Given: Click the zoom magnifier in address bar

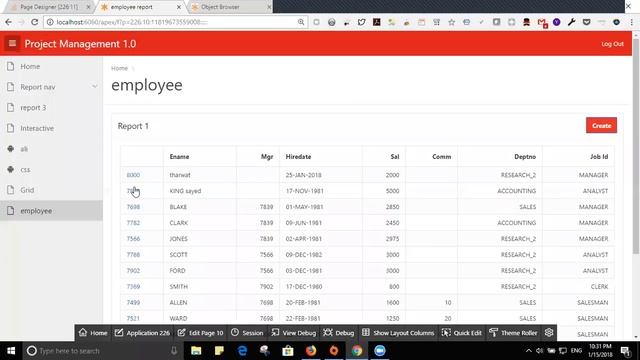Looking at the screenshot, I should click(301, 22).
